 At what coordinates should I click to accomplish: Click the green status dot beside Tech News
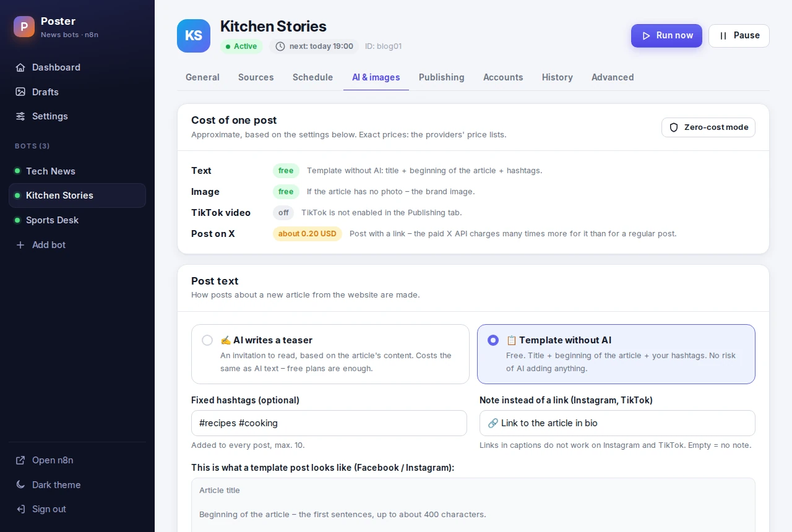point(17,171)
